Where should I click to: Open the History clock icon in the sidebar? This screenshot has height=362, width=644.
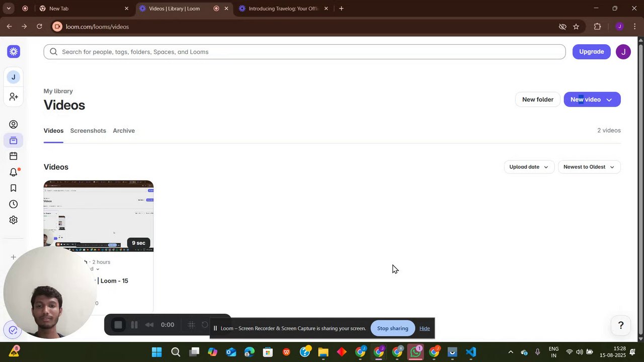(x=14, y=204)
